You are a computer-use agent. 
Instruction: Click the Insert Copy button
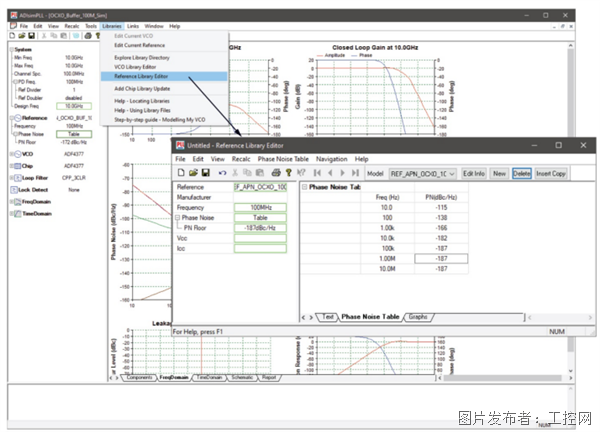coord(551,174)
